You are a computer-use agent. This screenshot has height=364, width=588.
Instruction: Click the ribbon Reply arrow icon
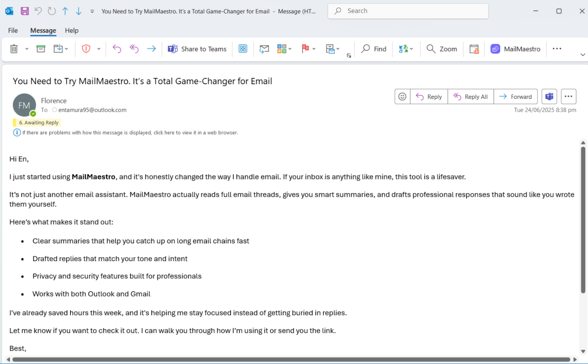(117, 49)
